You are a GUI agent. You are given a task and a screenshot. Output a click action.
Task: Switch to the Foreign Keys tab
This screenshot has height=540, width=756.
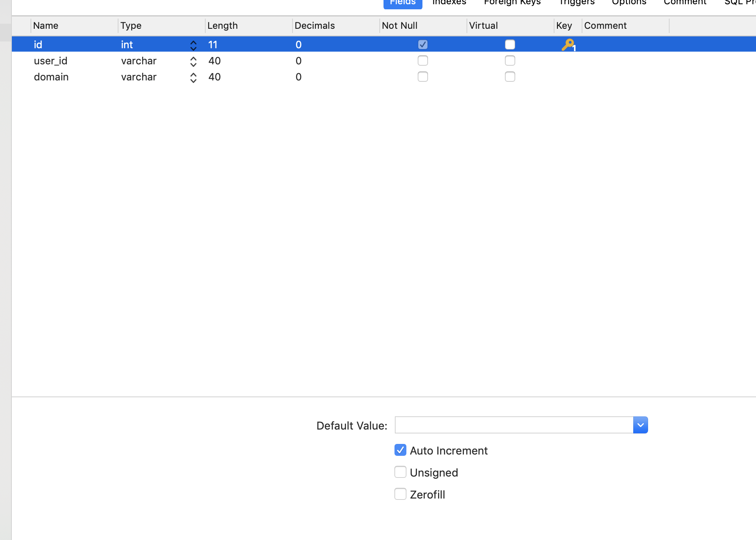pyautogui.click(x=512, y=3)
